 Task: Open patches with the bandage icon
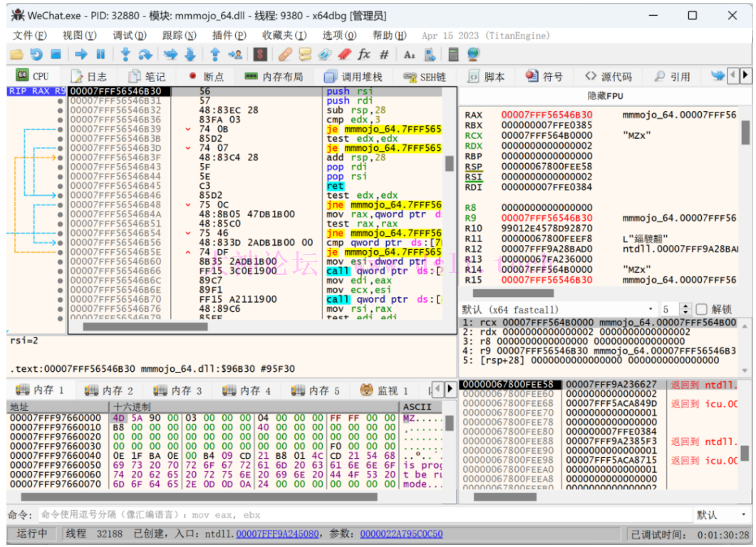pyautogui.click(x=285, y=54)
